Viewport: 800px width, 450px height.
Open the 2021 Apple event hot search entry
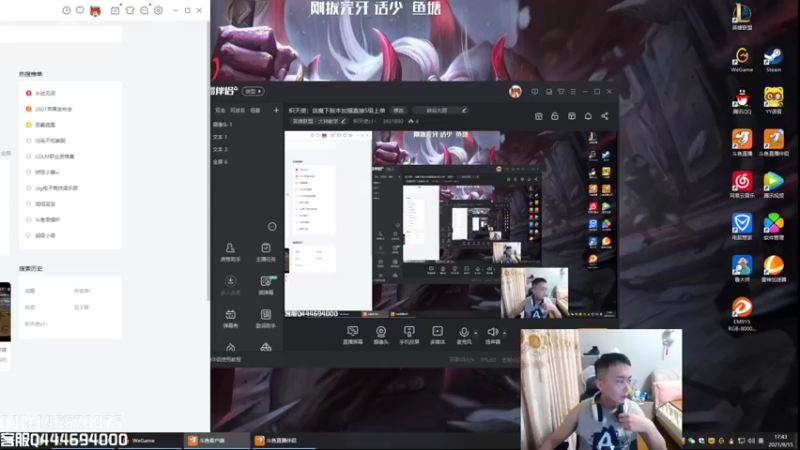(54, 109)
